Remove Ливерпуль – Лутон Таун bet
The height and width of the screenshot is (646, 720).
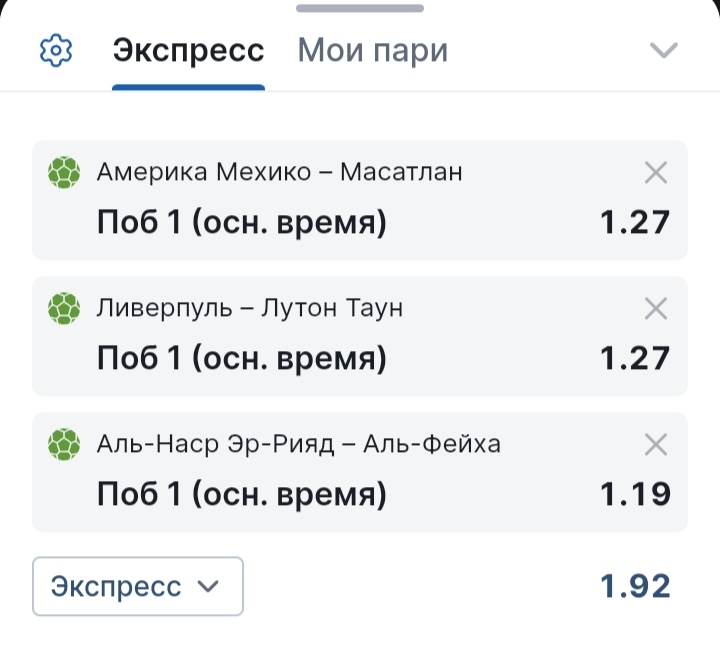(x=656, y=308)
